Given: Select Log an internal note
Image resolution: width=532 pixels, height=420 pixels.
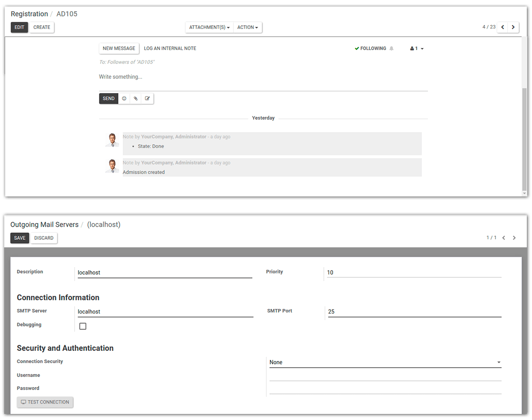Looking at the screenshot, I should [170, 48].
